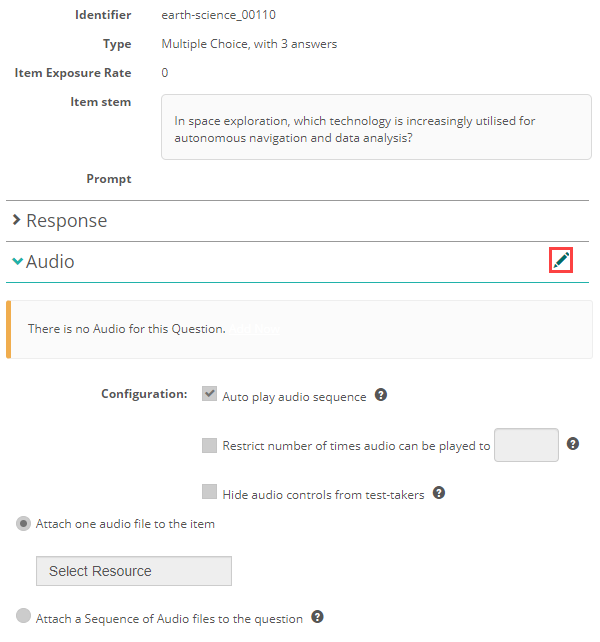Enable Restrict number of times audio played
Screen dimensions: 600x642
[x=209, y=445]
